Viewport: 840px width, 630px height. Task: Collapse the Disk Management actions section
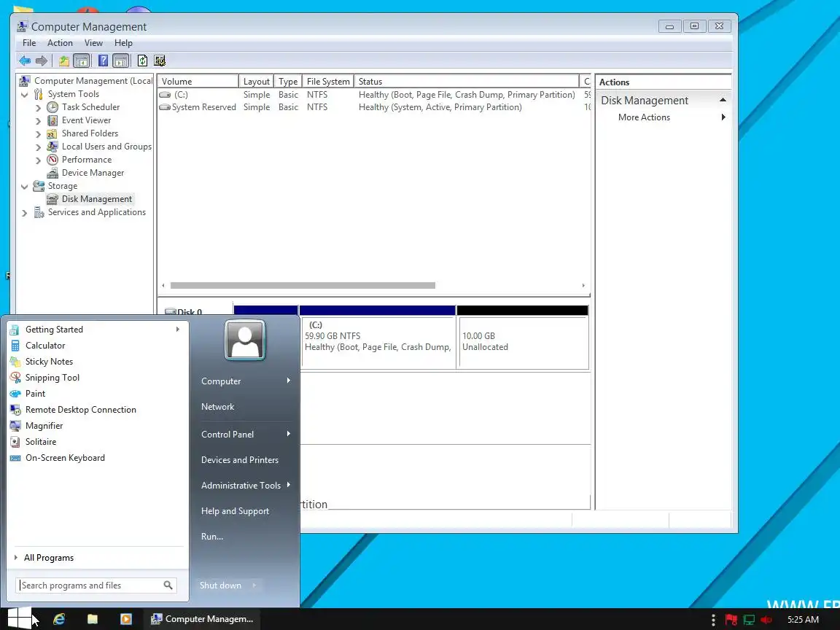click(723, 100)
